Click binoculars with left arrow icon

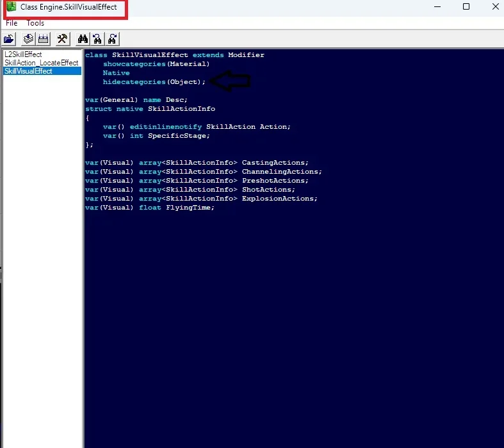point(97,39)
